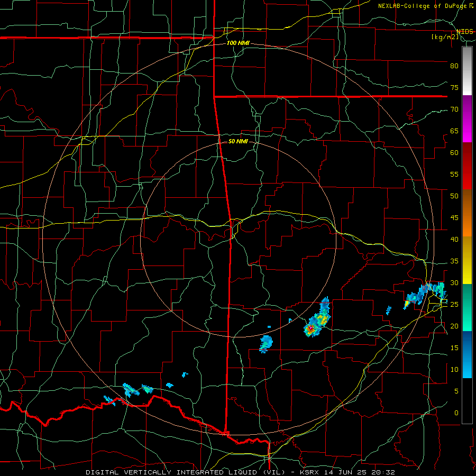Click the scale value 75
This screenshot has height=476, width=476.
pos(454,87)
